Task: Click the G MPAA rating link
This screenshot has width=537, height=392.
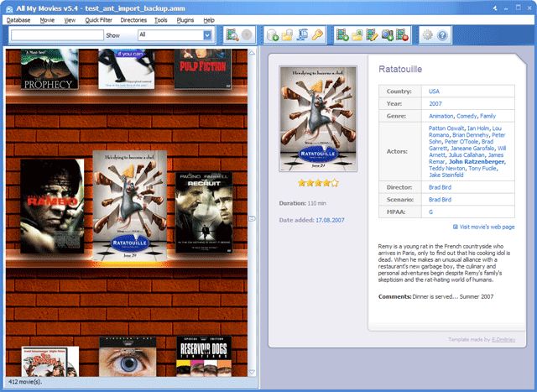Action: pyautogui.click(x=430, y=212)
